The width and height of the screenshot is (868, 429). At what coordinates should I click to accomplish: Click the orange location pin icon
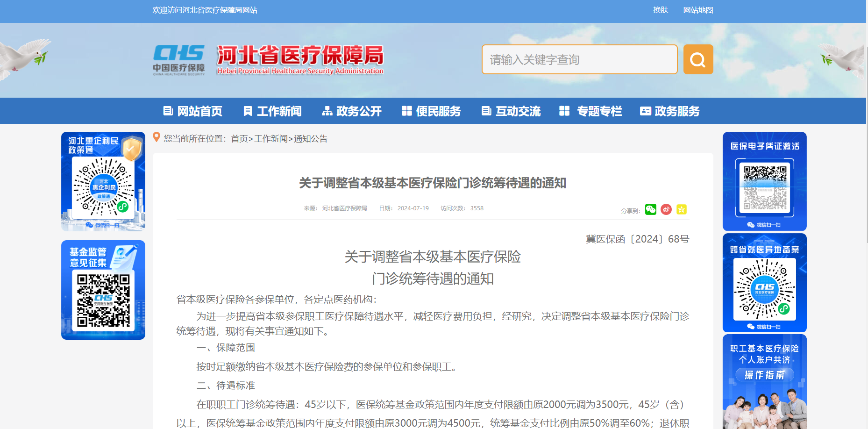pyautogui.click(x=157, y=137)
